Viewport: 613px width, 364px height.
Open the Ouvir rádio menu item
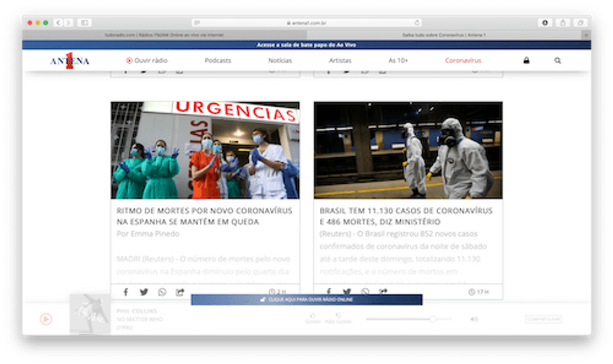click(147, 60)
